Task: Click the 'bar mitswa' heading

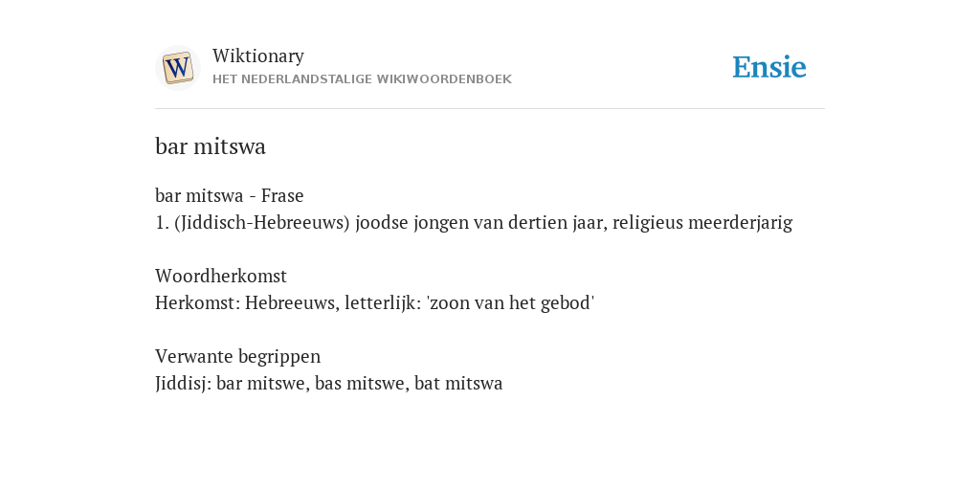Action: click(211, 146)
